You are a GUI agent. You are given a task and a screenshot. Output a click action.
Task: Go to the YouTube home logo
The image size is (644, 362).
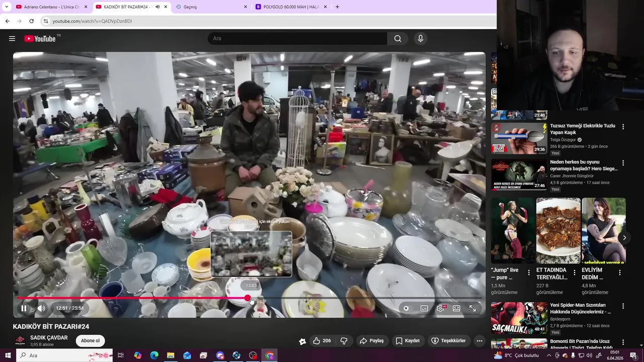pos(40,39)
